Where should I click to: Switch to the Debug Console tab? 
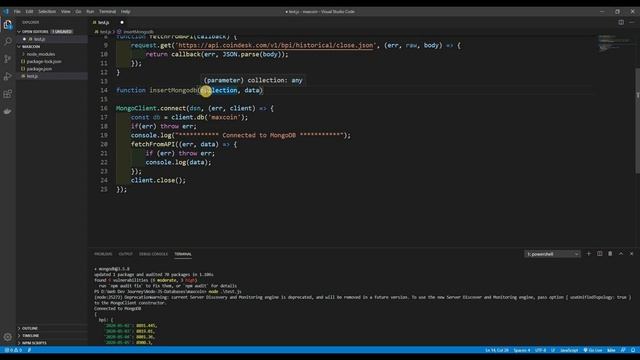(153, 254)
